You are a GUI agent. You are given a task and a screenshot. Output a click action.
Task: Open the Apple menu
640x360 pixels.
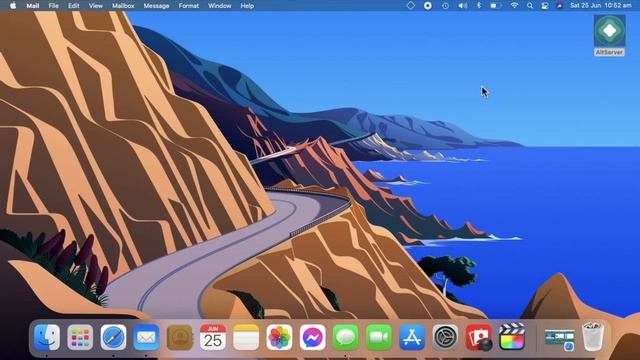click(13, 6)
